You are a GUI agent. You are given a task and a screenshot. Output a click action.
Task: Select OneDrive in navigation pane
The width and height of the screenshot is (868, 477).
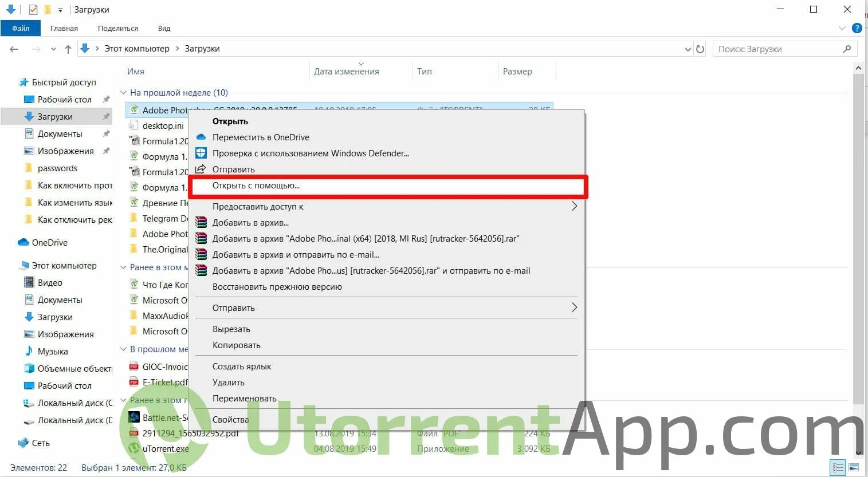click(x=49, y=243)
